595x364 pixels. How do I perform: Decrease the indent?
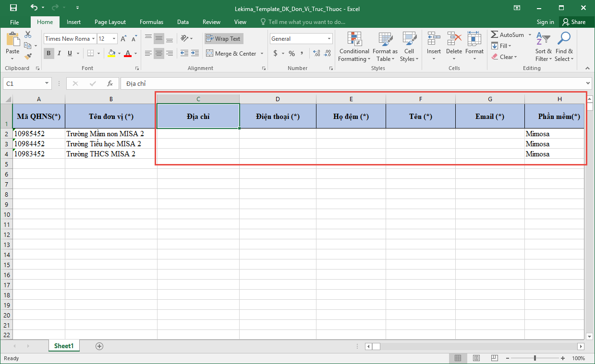click(x=184, y=53)
